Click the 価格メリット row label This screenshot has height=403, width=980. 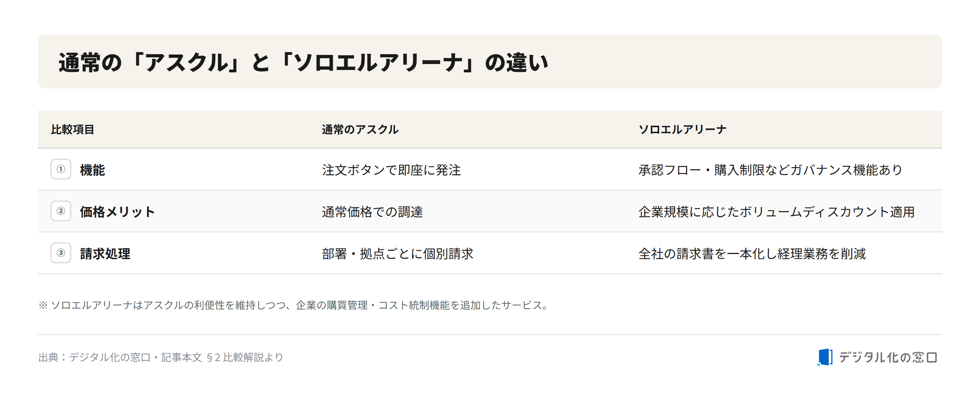[x=117, y=212]
